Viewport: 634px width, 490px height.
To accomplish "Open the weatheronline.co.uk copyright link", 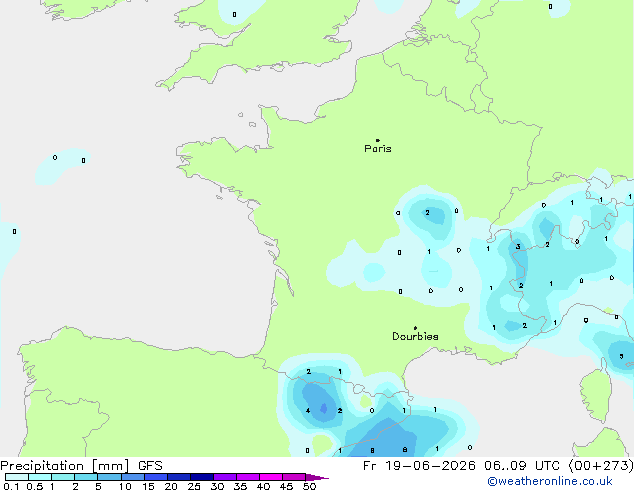I will (550, 481).
